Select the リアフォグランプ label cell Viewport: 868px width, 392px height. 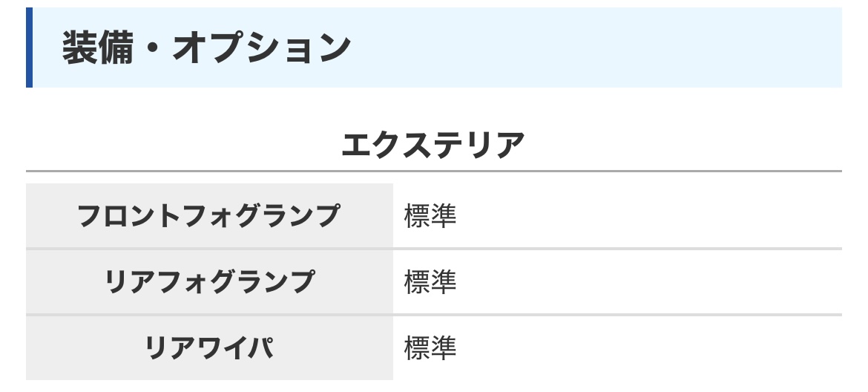(209, 282)
